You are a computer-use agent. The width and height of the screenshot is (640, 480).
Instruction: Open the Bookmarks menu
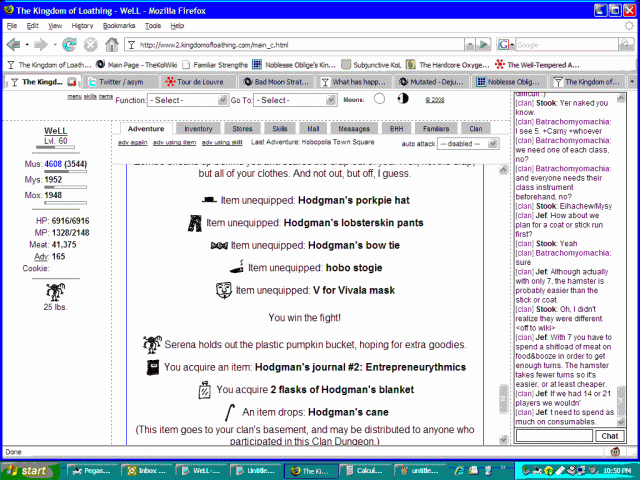point(118,25)
